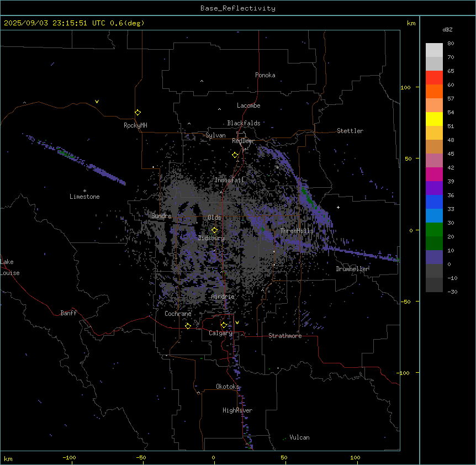Click the km unit label at bottom left
Viewport: 476px width, 465px height.
[8, 458]
